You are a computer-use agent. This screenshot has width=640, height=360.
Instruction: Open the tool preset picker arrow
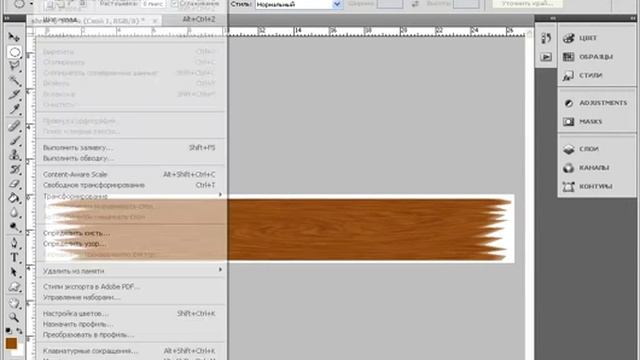[x=31, y=4]
